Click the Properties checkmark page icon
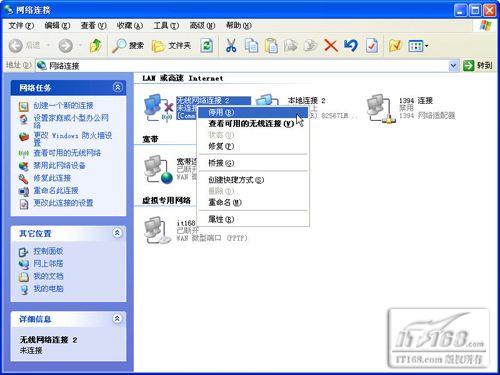The width and height of the screenshot is (500, 375). click(371, 45)
